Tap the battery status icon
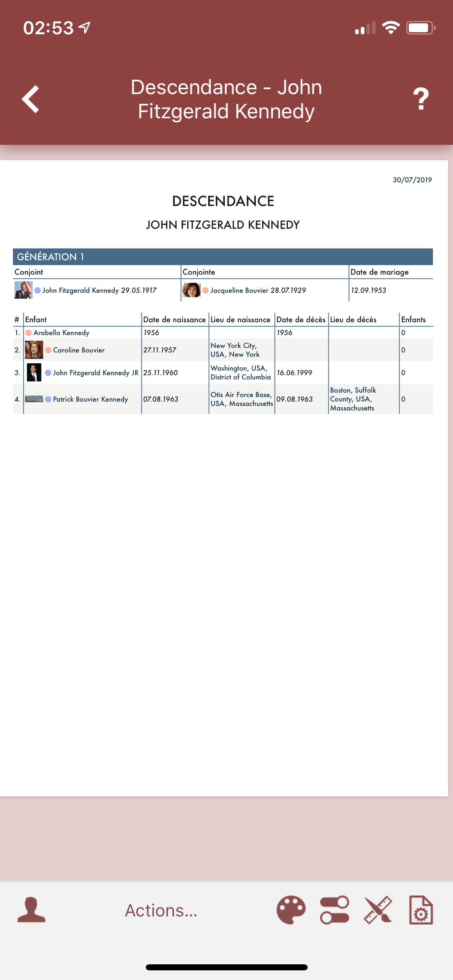The height and width of the screenshot is (980, 453). pos(421,28)
